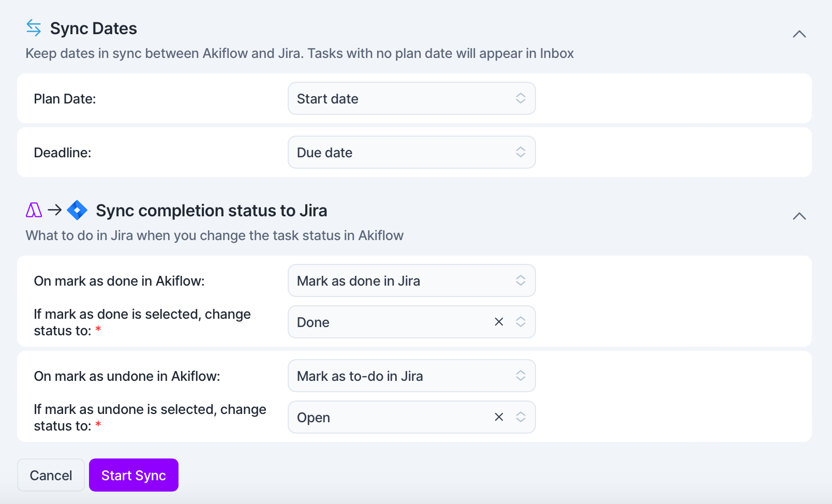Image resolution: width=832 pixels, height=504 pixels.
Task: Click the arrow between Akiflow and Jira icons
Action: (x=55, y=210)
